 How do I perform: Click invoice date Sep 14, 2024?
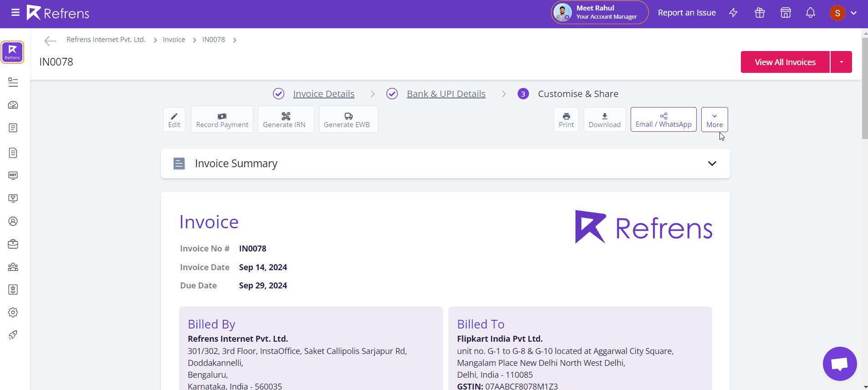263,267
